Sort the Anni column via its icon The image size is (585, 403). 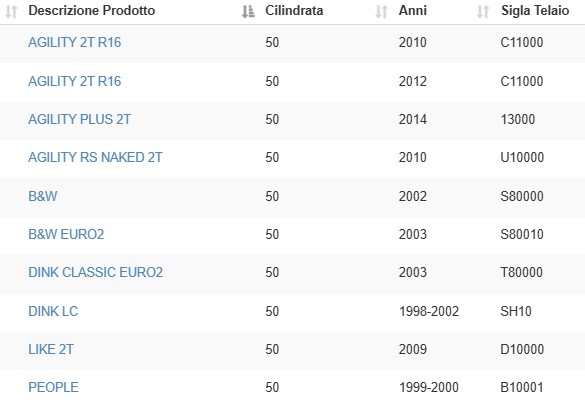click(x=483, y=12)
